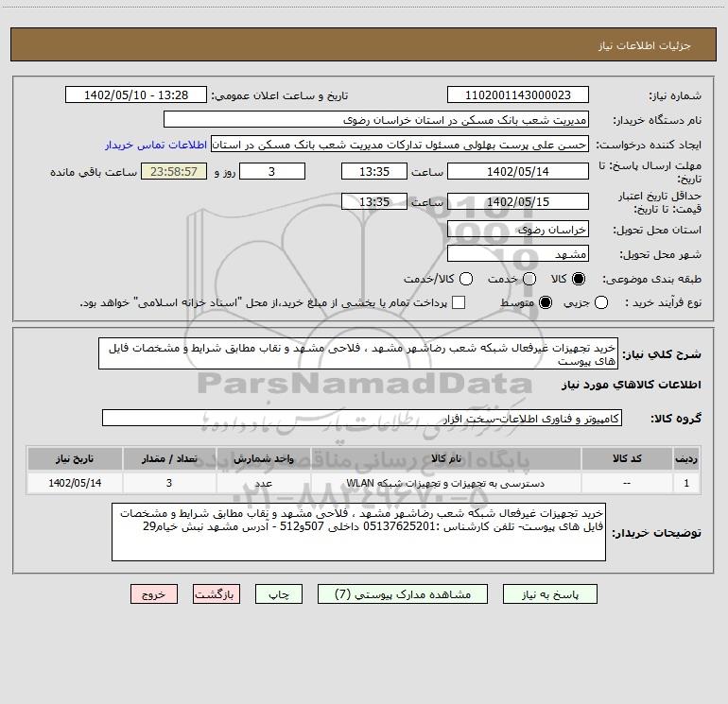Click table date cell 1402/05/14
Image resolution: width=728 pixels, height=704 pixels.
75,483
